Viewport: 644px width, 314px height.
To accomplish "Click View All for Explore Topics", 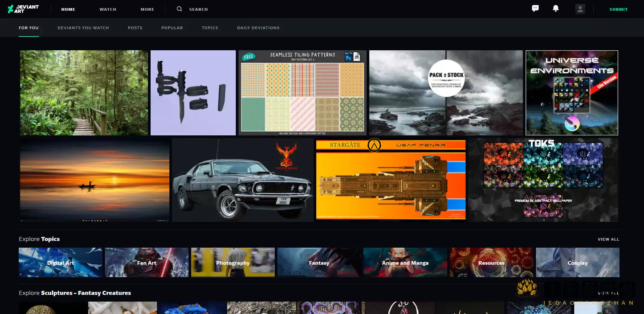I will 608,239.
